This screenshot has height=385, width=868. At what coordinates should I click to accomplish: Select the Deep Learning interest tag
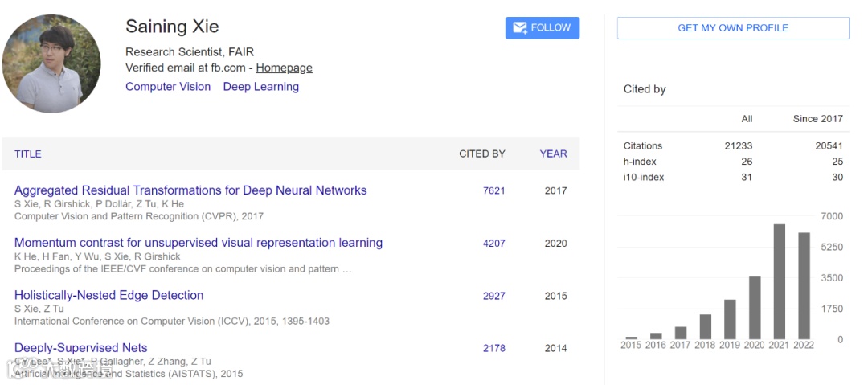[x=260, y=87]
